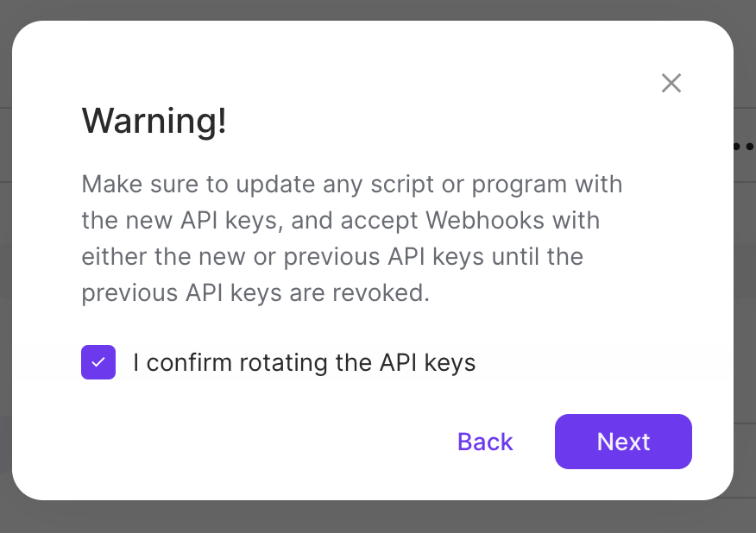The width and height of the screenshot is (756, 533).
Task: Click the 'I confirm rotating the API keys' label
Action: [x=304, y=362]
